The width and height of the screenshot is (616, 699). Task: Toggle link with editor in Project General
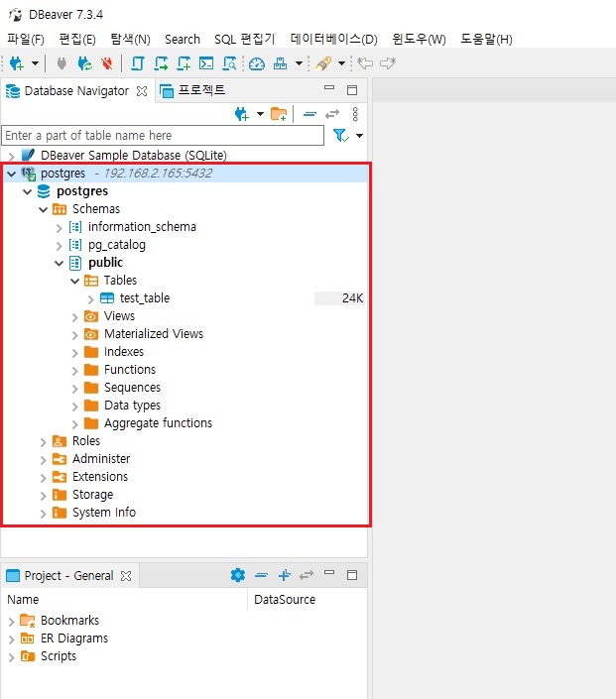point(307,575)
